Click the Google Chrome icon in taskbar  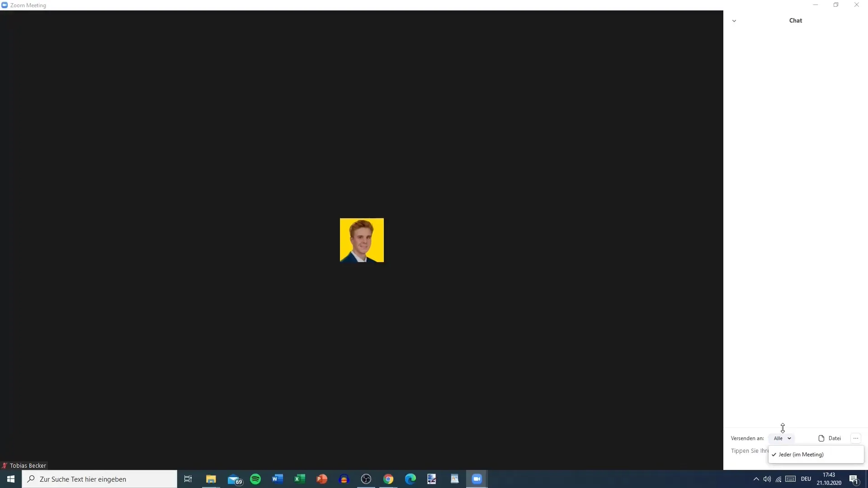(x=388, y=479)
